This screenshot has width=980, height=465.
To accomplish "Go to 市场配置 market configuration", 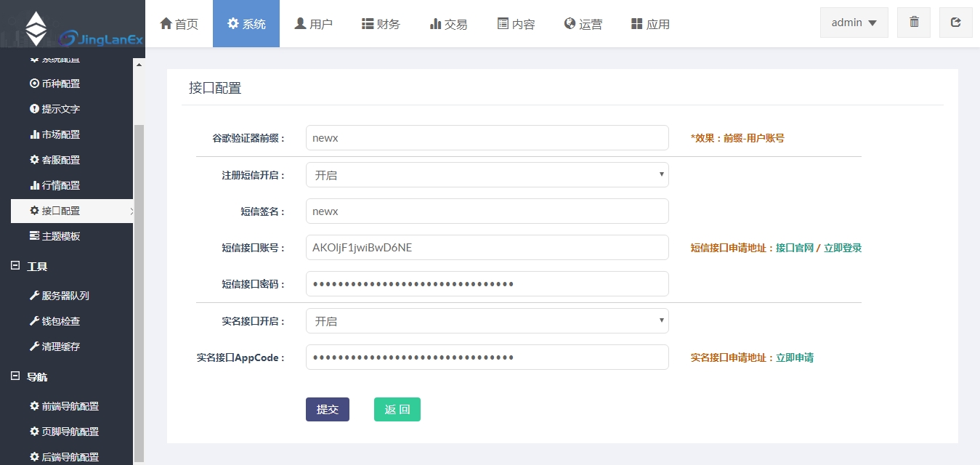I will pyautogui.click(x=60, y=134).
